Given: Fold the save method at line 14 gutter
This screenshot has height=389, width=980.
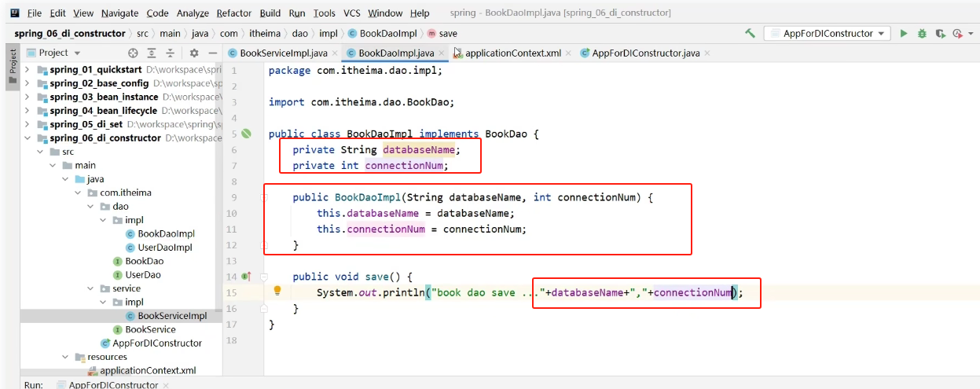Looking at the screenshot, I should (264, 277).
